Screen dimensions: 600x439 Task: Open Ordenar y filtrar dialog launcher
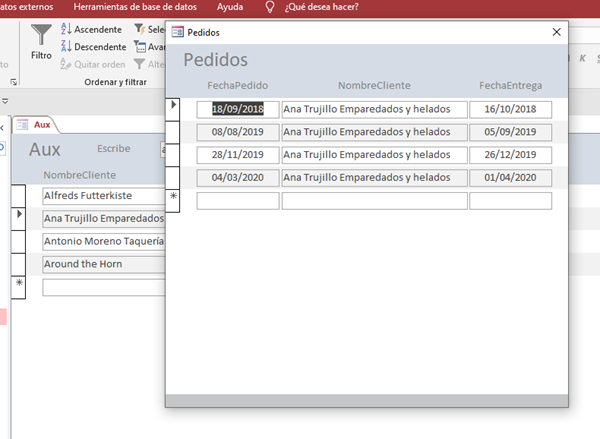[14, 82]
